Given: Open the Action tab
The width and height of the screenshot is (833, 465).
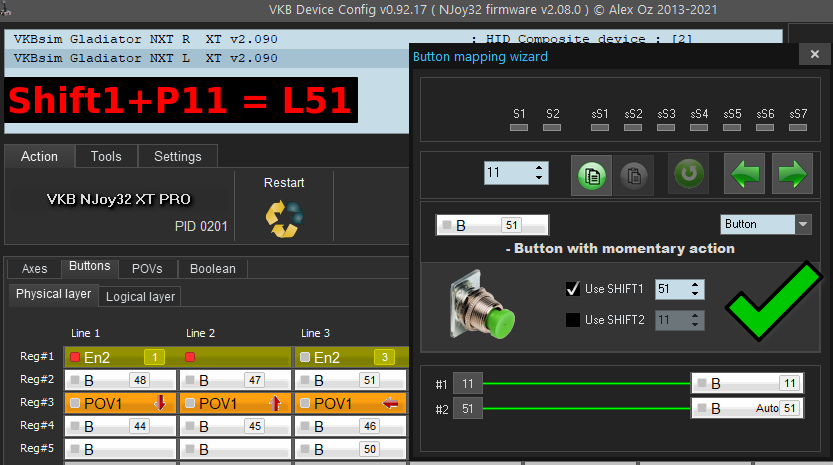Looking at the screenshot, I should (x=39, y=156).
